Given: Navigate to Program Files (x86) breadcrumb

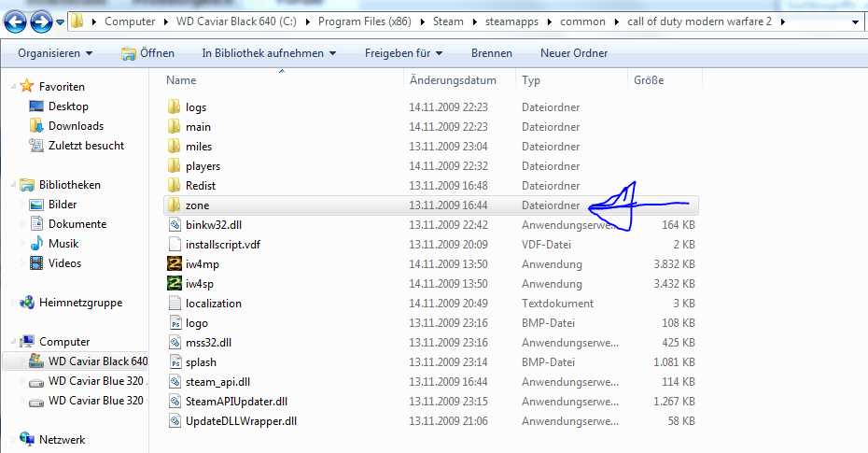Looking at the screenshot, I should click(365, 21).
